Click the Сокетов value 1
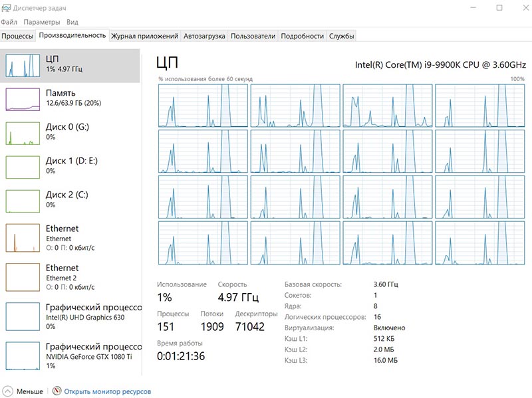 pos(375,295)
